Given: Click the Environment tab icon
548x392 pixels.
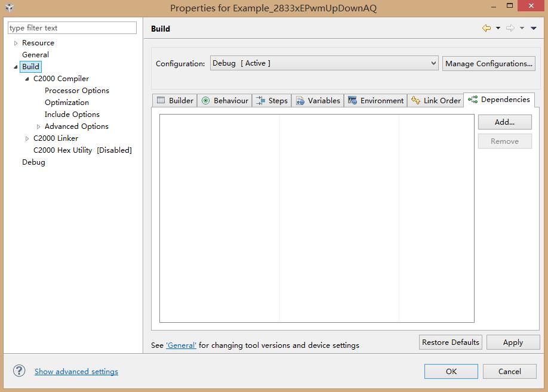Looking at the screenshot, I should point(352,100).
